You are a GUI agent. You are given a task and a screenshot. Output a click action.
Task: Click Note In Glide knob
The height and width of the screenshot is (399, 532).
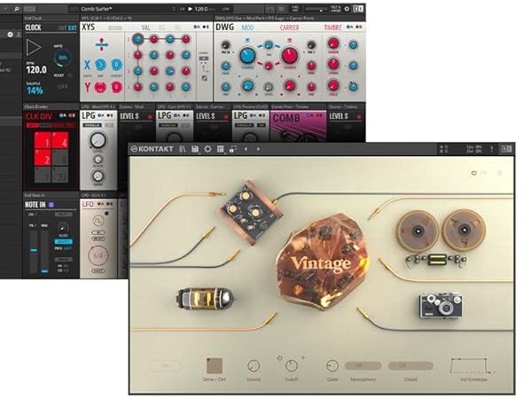tap(63, 227)
